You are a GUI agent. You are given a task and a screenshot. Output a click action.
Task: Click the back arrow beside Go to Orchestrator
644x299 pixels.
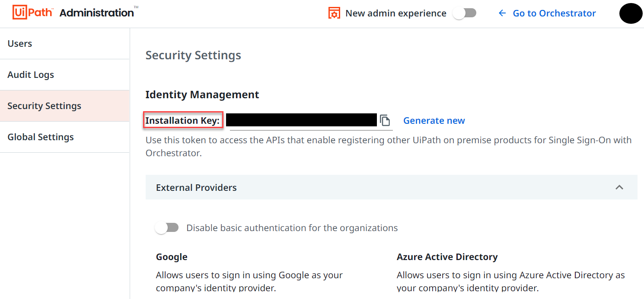502,13
